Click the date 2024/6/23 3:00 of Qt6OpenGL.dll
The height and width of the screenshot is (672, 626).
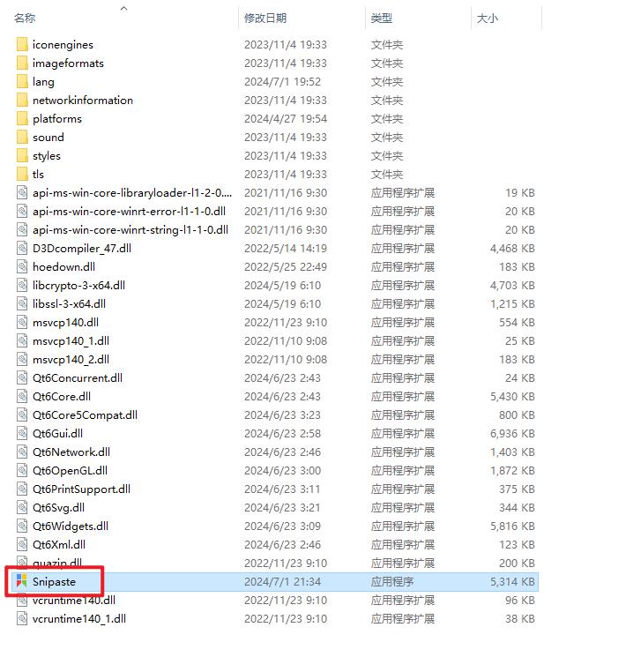coord(282,470)
